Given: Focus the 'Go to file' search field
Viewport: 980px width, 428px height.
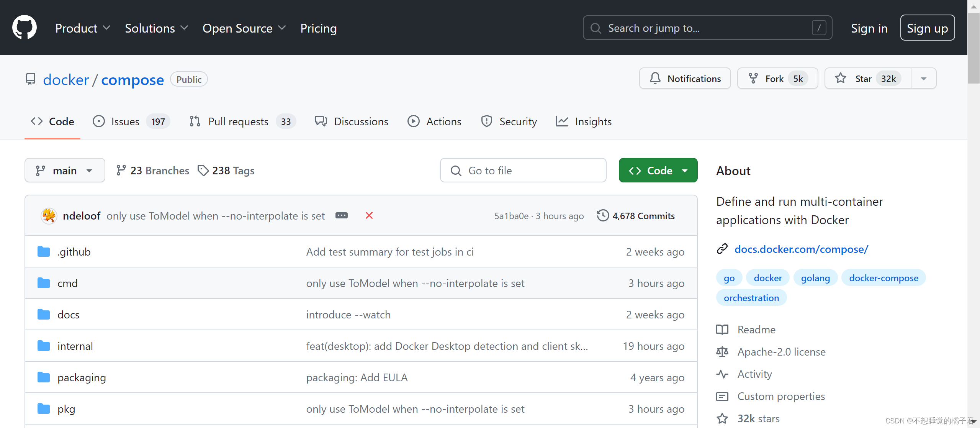Looking at the screenshot, I should coord(523,170).
